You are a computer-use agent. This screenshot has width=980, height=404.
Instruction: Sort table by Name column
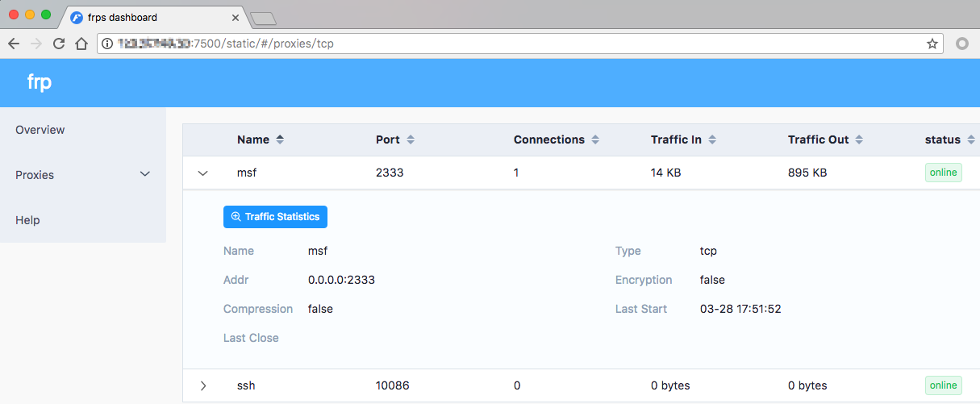tap(280, 140)
